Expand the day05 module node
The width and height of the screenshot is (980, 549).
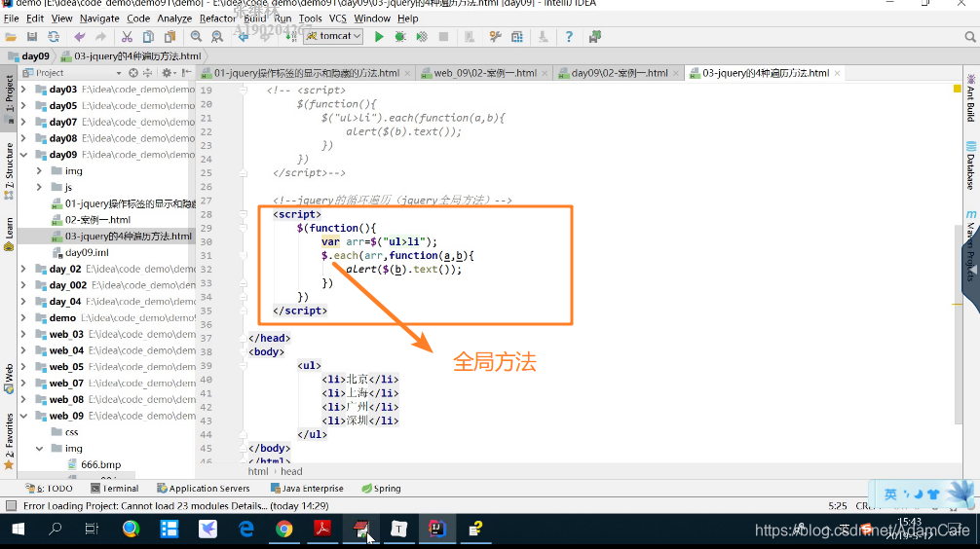pyautogui.click(x=23, y=105)
